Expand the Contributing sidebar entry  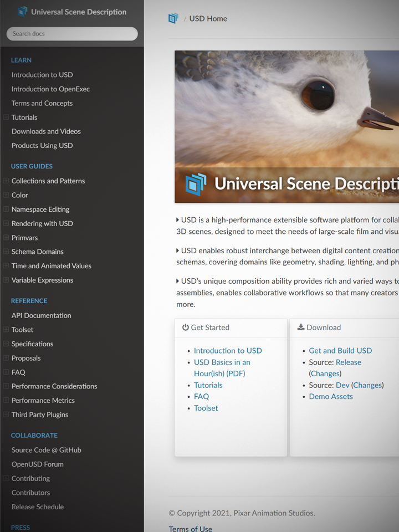6,478
